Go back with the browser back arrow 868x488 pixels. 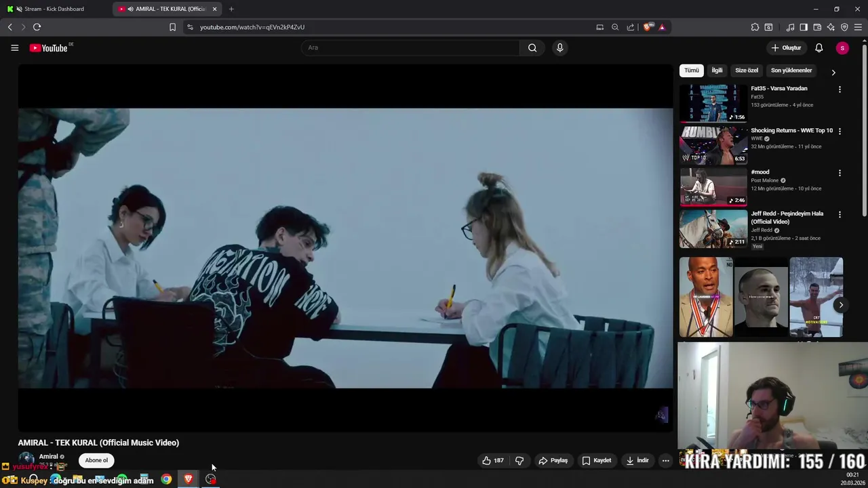(9, 27)
